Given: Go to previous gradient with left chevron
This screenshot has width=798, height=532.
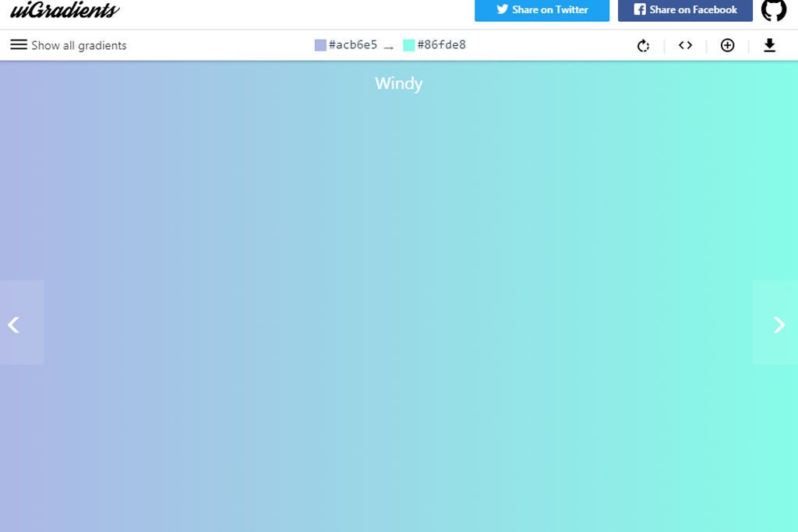Looking at the screenshot, I should (22, 322).
